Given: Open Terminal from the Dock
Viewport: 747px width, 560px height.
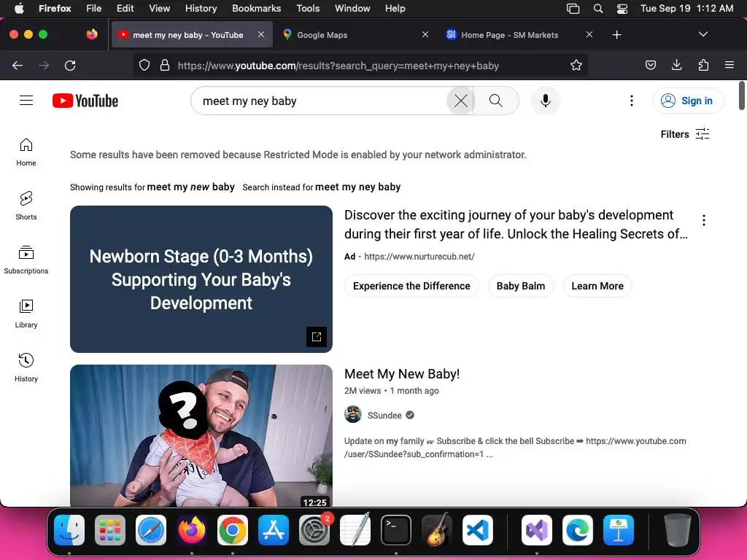Looking at the screenshot, I should [396, 530].
